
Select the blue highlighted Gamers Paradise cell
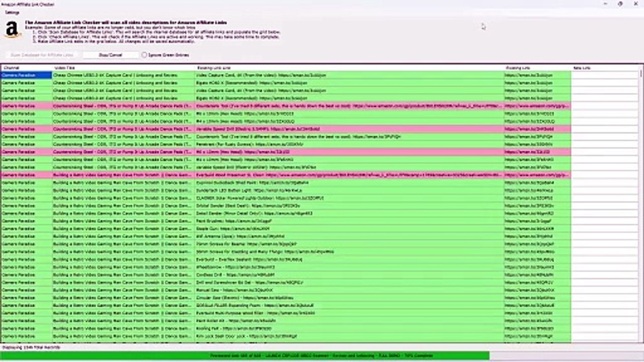point(26,75)
